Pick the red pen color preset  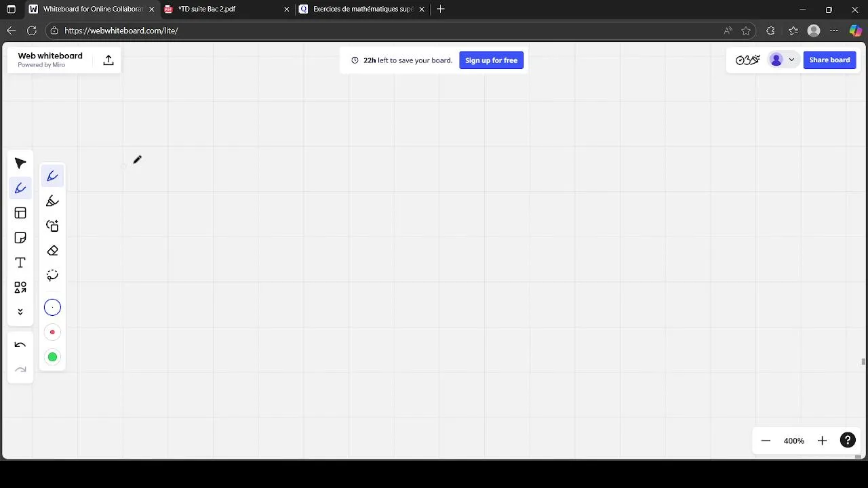pos(52,332)
